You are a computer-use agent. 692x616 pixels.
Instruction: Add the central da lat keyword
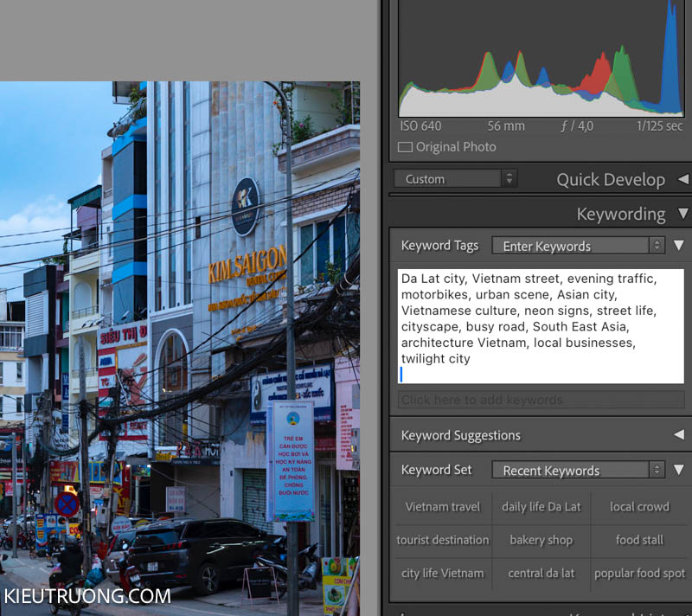pyautogui.click(x=541, y=574)
